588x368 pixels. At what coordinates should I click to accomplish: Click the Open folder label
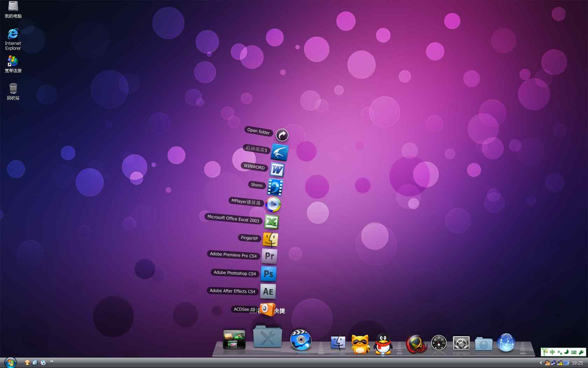259,131
